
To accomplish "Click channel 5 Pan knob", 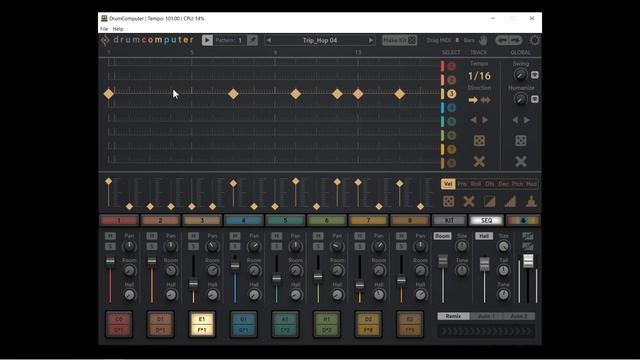I will (x=295, y=246).
